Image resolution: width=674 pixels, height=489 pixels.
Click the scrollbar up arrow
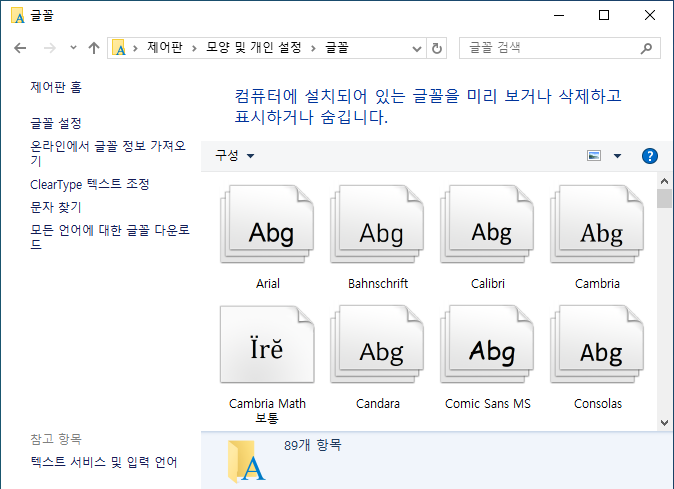point(664,181)
